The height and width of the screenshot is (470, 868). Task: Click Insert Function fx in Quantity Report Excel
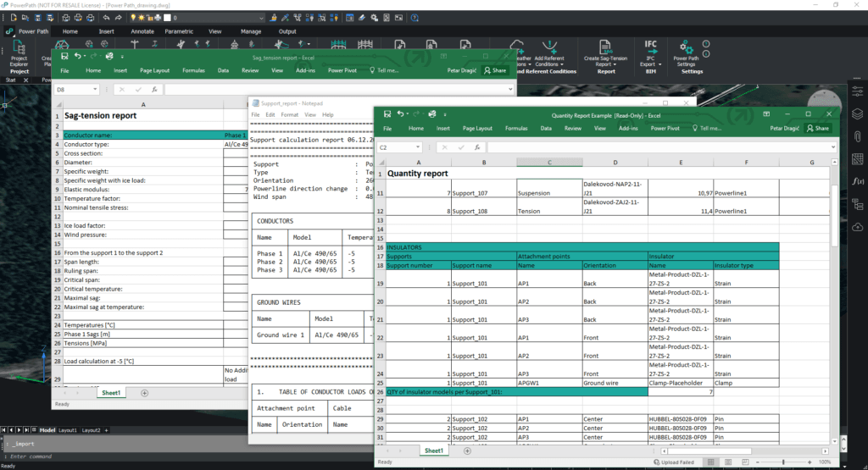coord(477,147)
